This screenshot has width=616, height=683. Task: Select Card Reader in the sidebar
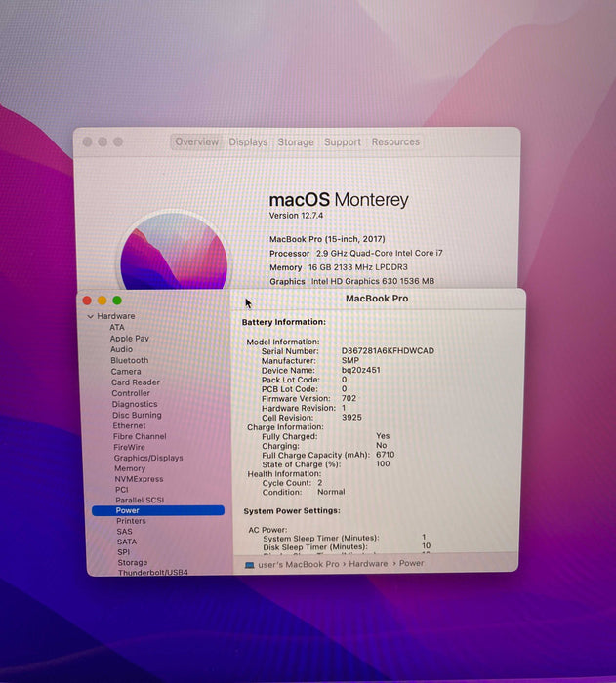135,382
